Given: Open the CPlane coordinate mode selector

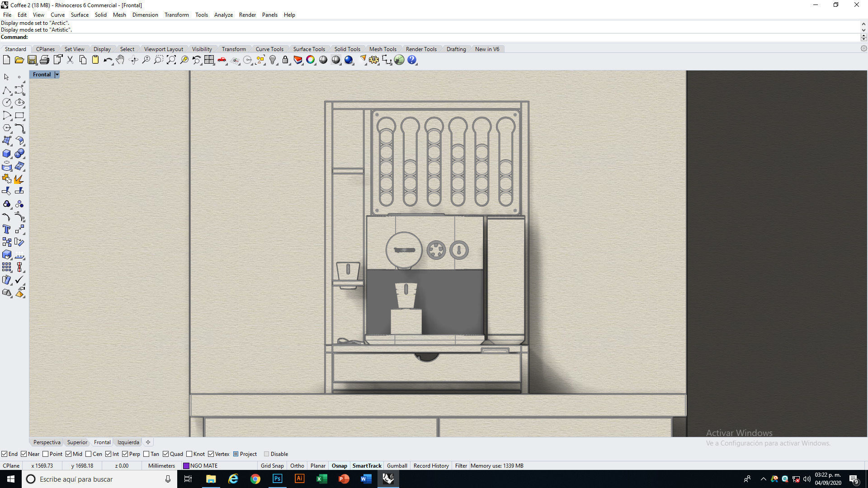Looking at the screenshot, I should (x=11, y=466).
